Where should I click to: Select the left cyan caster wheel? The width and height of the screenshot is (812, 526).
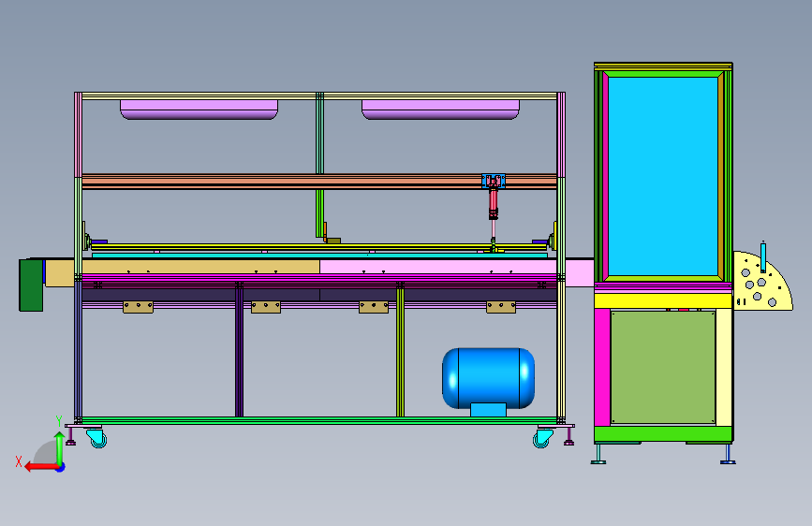96,438
